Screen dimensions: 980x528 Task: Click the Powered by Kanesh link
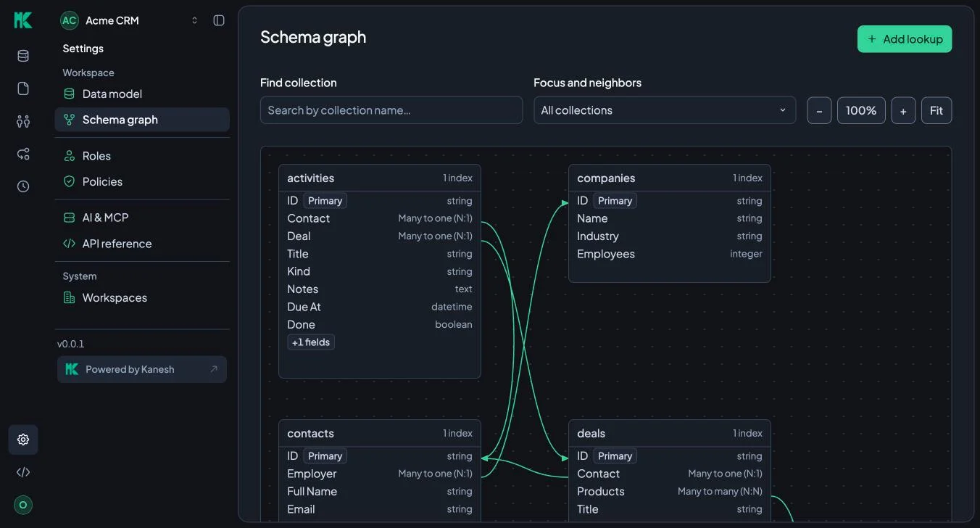pos(142,369)
